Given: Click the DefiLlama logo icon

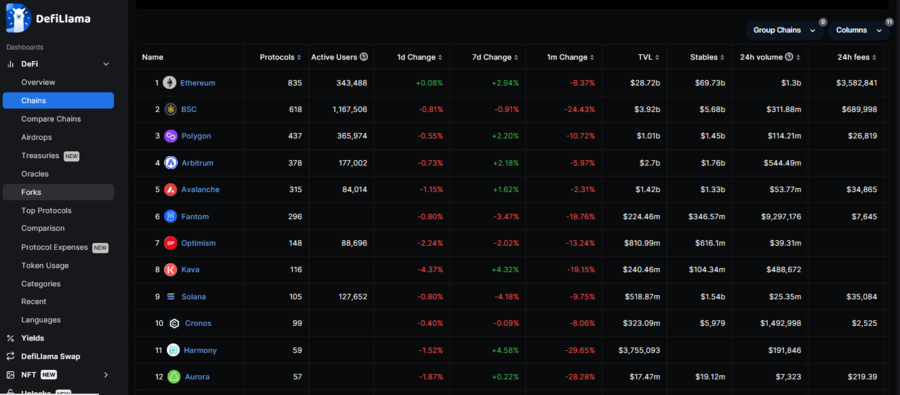Looking at the screenshot, I should coord(18,18).
